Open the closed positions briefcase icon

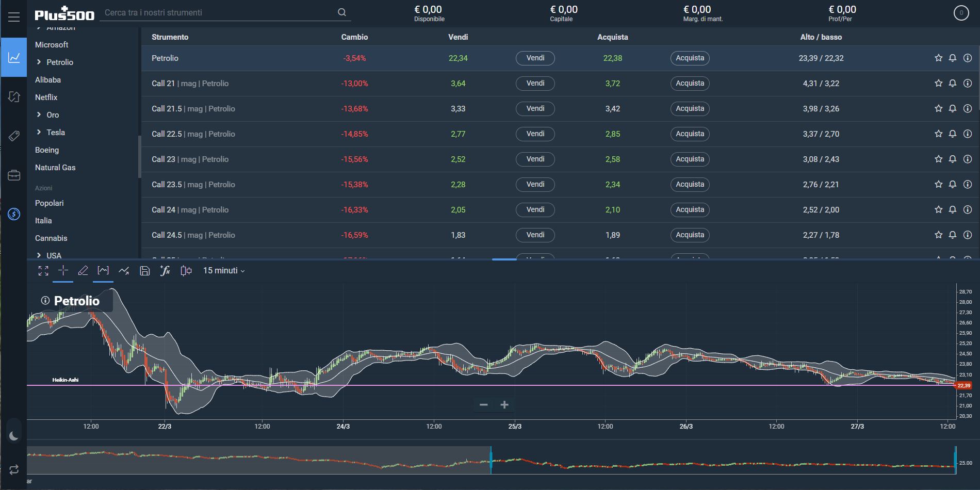click(x=14, y=175)
